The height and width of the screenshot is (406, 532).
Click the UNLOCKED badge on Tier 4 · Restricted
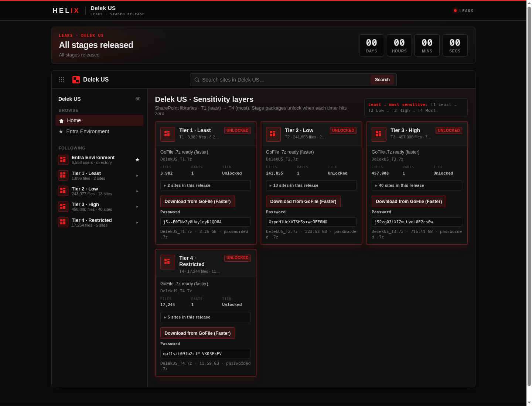[238, 258]
